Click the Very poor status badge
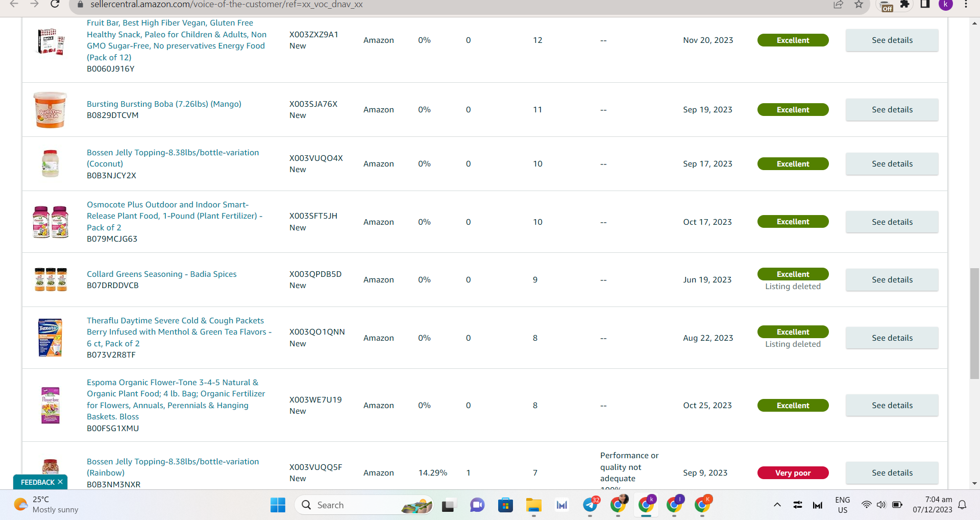This screenshot has width=980, height=520. (x=793, y=473)
